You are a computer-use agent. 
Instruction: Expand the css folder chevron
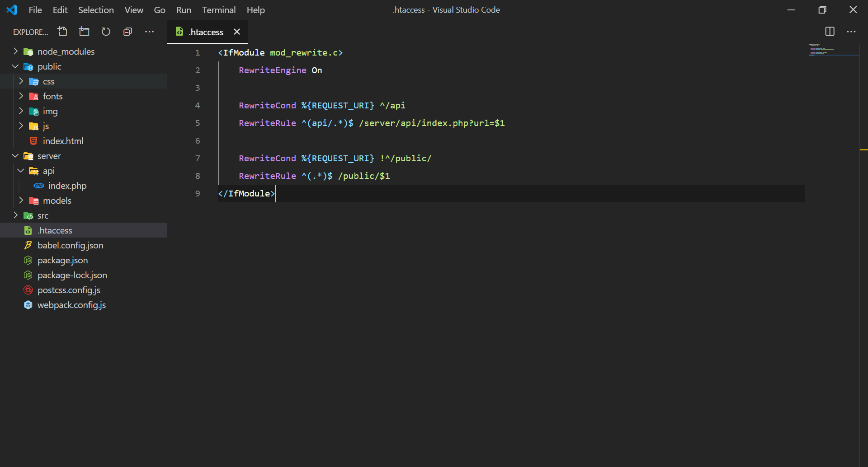coord(21,81)
